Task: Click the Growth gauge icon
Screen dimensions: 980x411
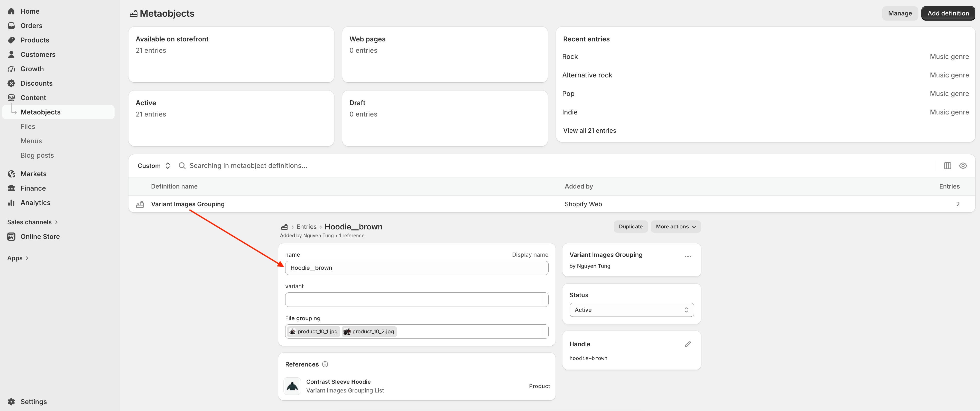Action: (x=11, y=69)
